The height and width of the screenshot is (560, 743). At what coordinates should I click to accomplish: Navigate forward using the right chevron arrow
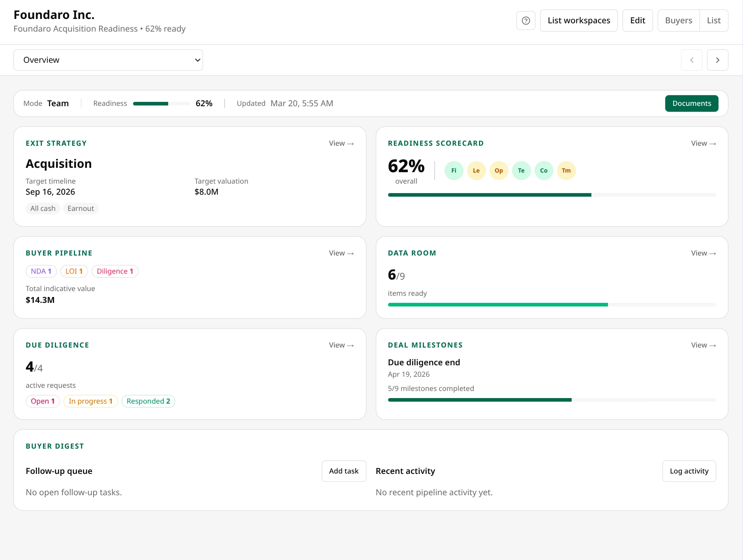click(x=718, y=60)
